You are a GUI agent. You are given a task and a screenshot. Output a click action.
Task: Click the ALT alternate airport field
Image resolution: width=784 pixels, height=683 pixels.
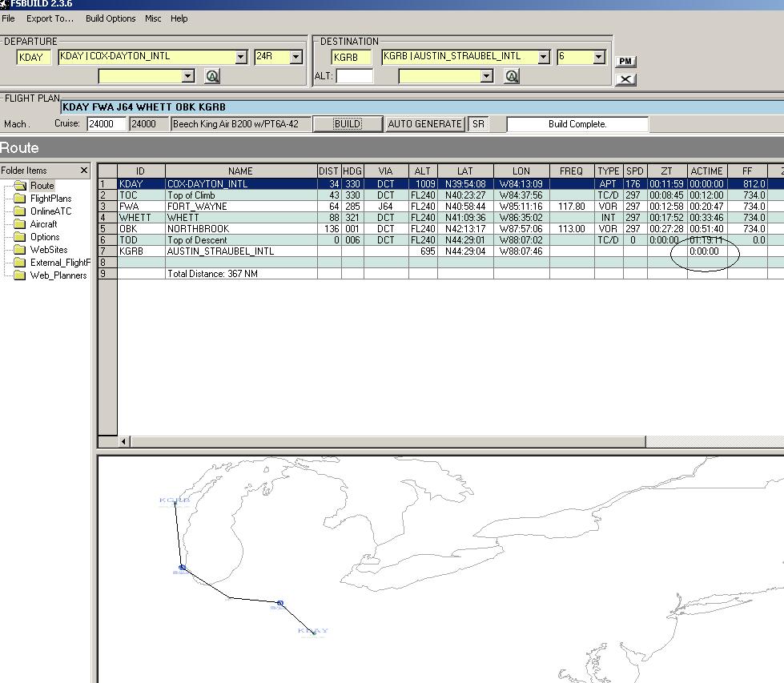tap(355, 76)
